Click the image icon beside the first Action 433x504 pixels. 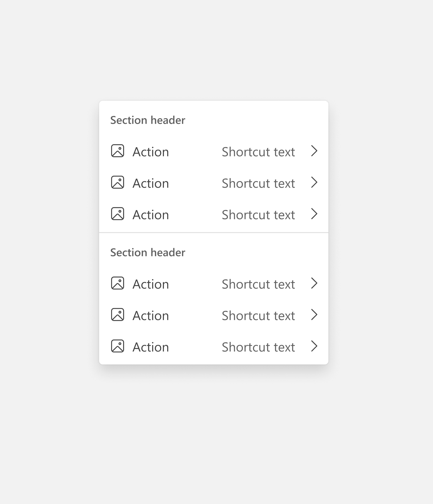tap(118, 151)
